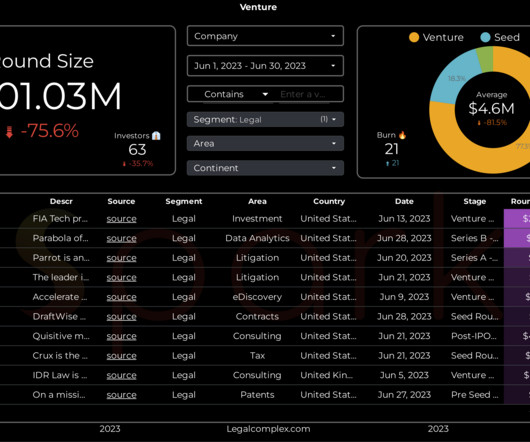Click the Legalcomplex.com footer link

[x=268, y=429]
